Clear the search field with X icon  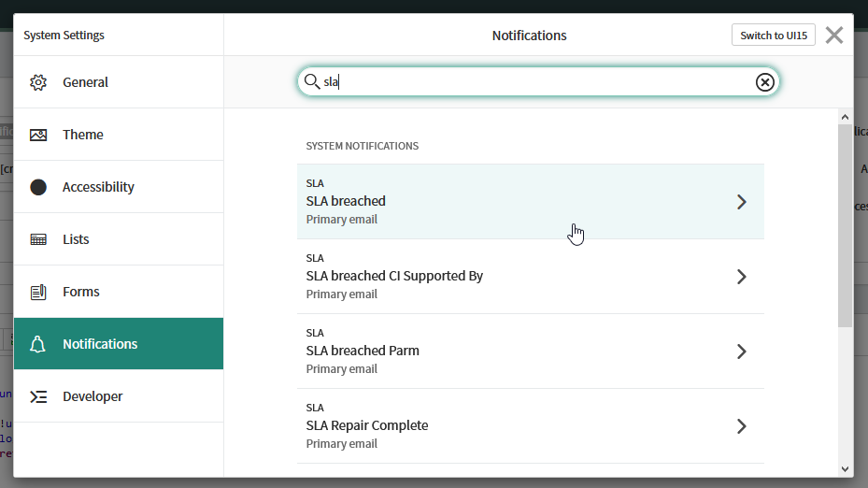pyautogui.click(x=765, y=82)
